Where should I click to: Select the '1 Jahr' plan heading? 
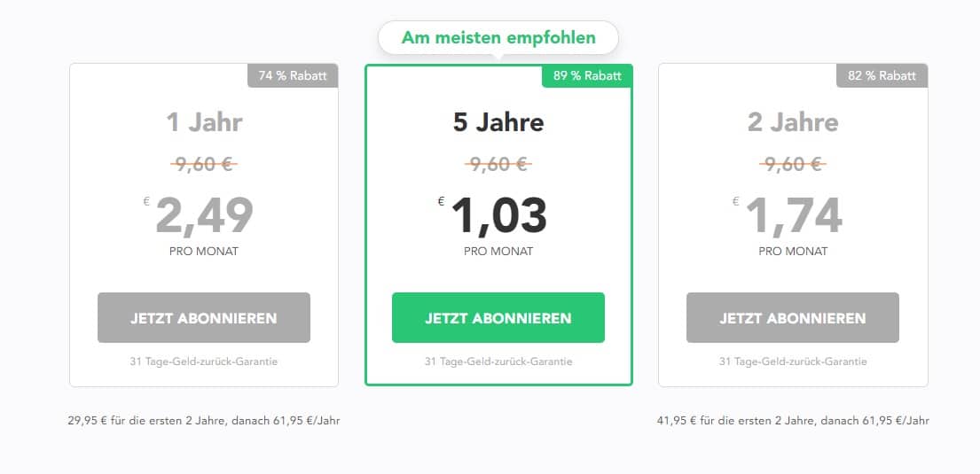tap(204, 121)
